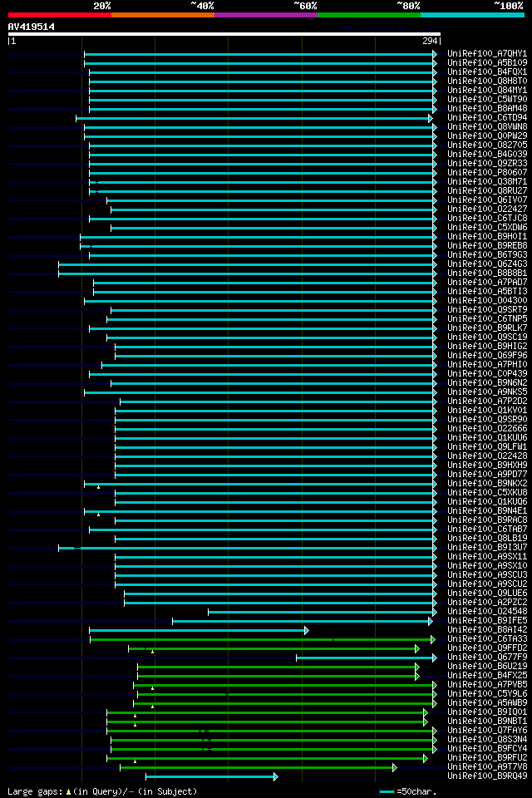Select label UniRef100_Q9LFW1
Viewport: 532px width, 798px height.
[487, 447]
